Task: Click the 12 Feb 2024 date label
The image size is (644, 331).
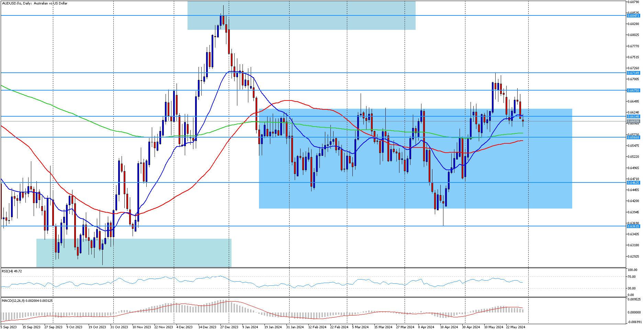Action: [x=317, y=327]
